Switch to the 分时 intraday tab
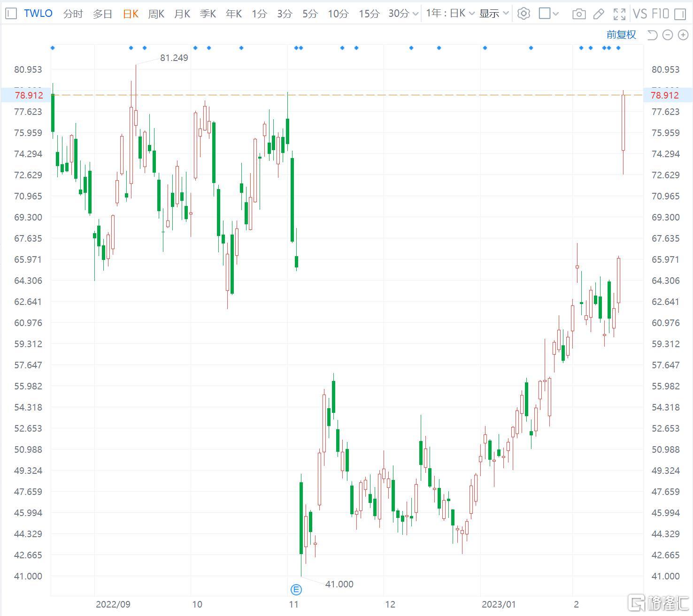The width and height of the screenshot is (693, 616). coord(73,14)
